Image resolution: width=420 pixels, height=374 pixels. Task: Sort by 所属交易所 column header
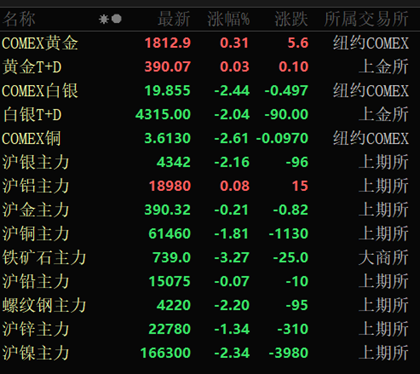366,19
